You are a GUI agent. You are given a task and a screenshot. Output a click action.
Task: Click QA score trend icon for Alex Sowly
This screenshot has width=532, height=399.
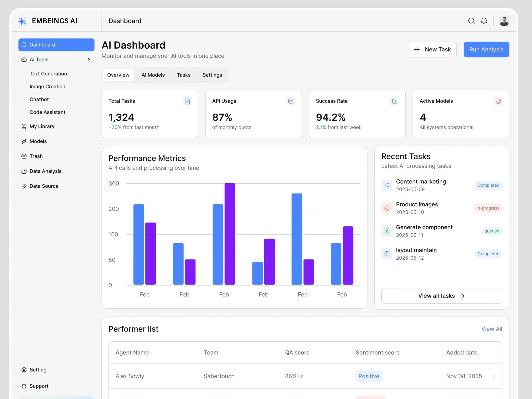point(300,376)
